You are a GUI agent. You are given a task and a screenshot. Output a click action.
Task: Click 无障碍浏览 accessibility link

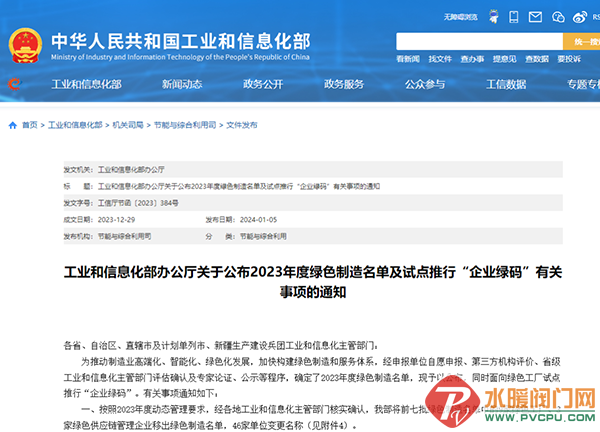click(x=460, y=17)
